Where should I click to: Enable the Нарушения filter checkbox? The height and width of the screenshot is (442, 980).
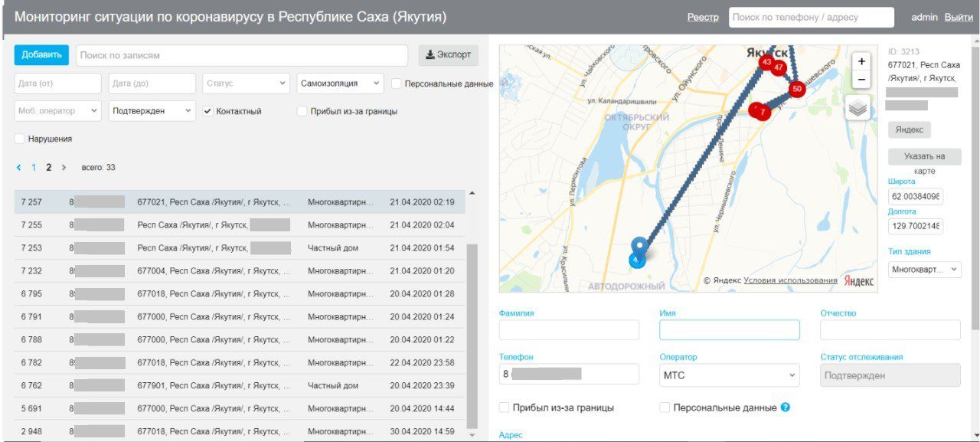[19, 139]
